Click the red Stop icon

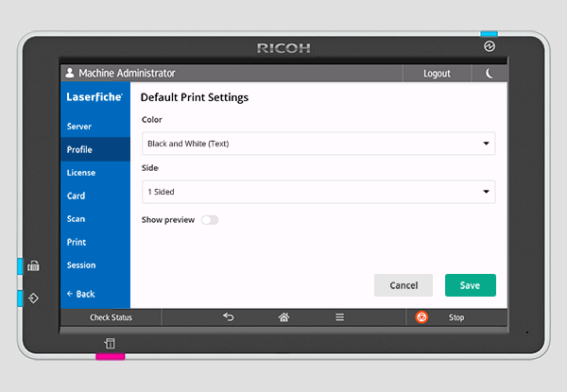click(x=421, y=317)
